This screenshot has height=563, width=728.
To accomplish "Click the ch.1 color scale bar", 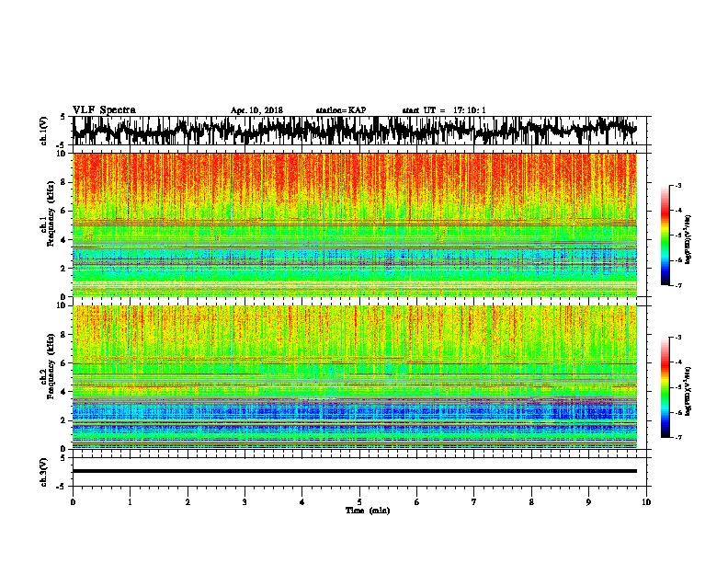I will [665, 236].
